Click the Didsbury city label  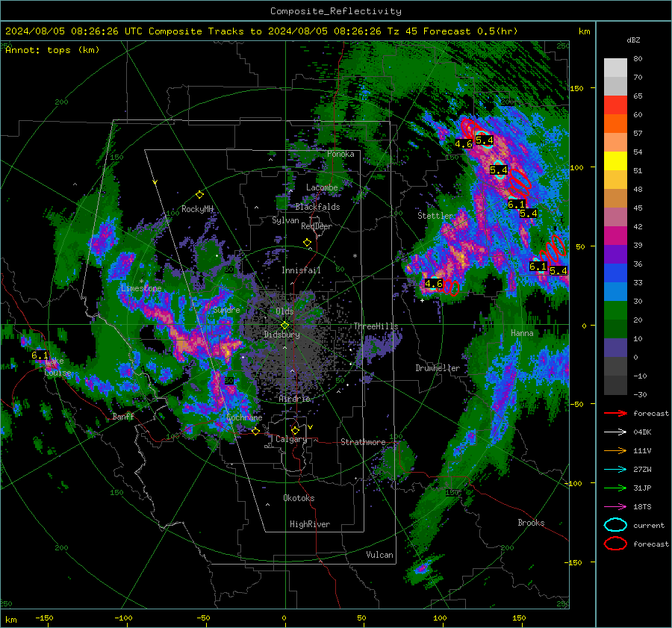coord(281,335)
